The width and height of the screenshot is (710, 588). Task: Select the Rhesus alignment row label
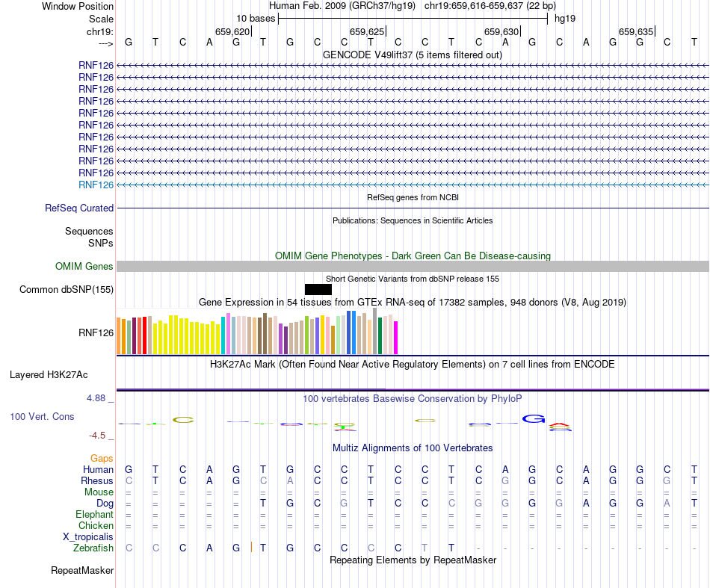97,480
